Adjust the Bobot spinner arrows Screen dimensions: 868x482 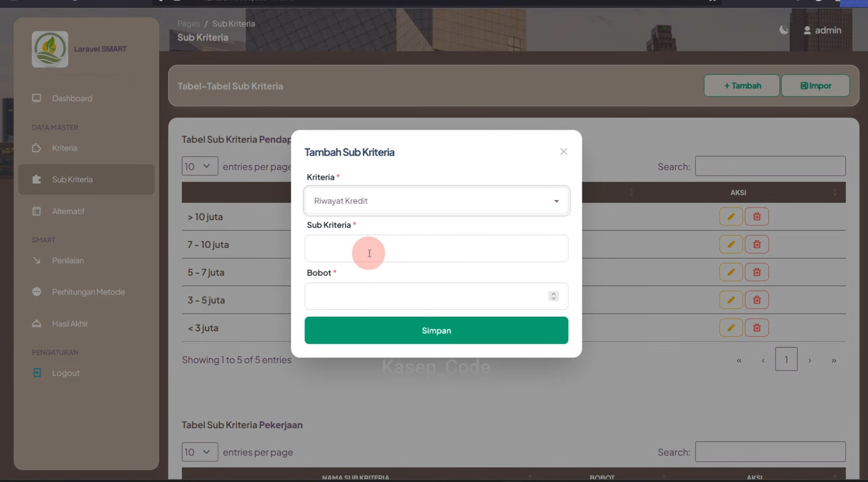tap(553, 296)
